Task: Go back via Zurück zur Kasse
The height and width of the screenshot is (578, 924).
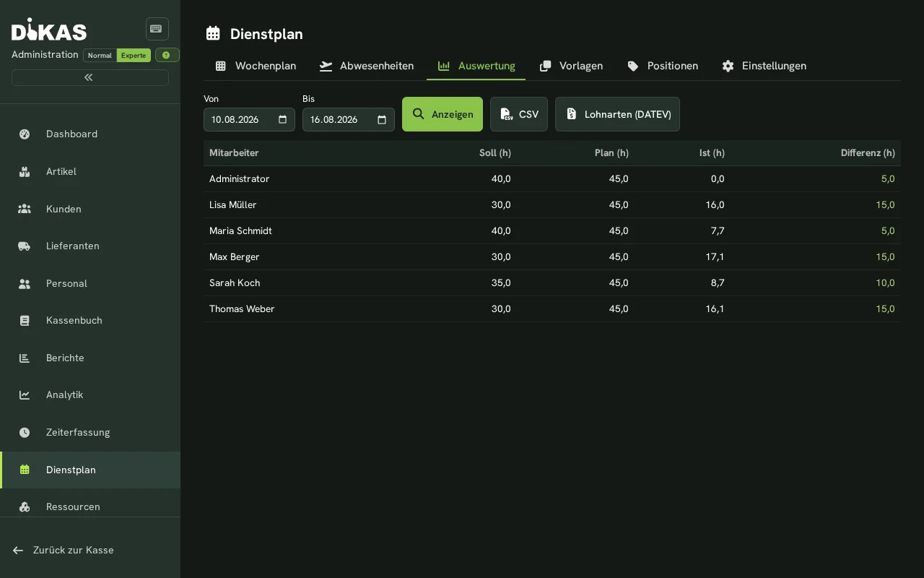Action: click(64, 550)
